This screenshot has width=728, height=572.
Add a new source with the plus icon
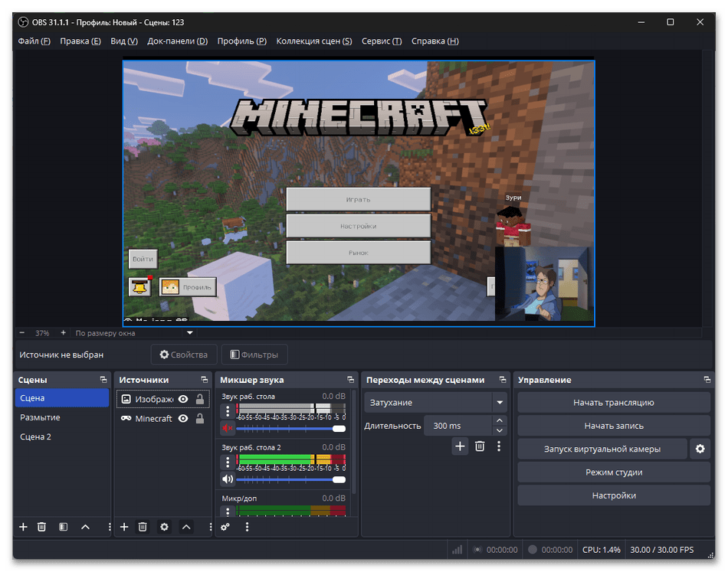124,527
